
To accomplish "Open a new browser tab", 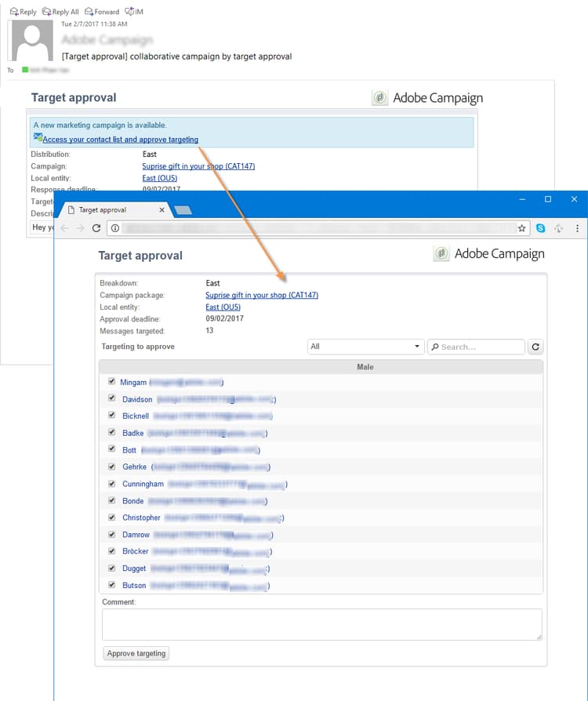I will 183,210.
